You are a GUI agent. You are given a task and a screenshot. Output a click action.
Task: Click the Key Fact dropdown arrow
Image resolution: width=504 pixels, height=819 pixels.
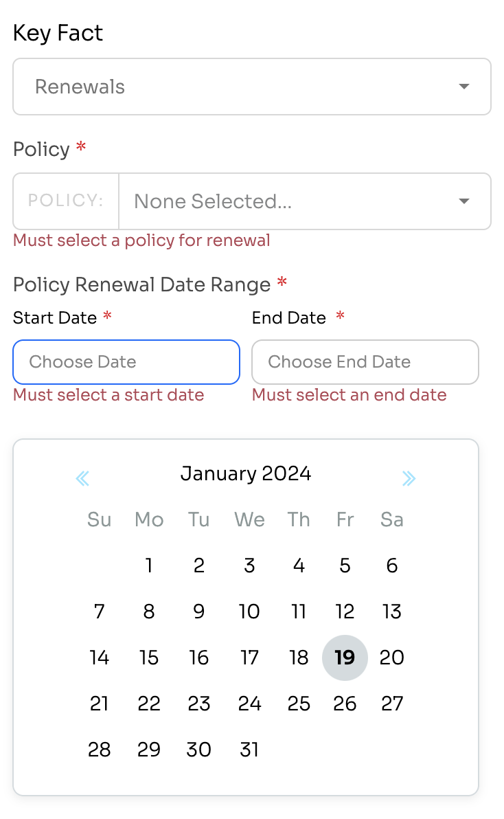coord(463,87)
